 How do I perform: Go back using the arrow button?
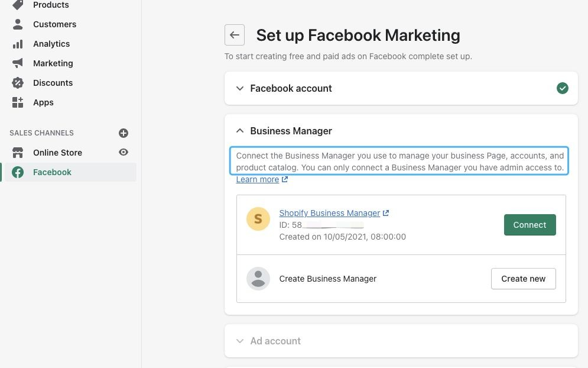click(x=235, y=35)
